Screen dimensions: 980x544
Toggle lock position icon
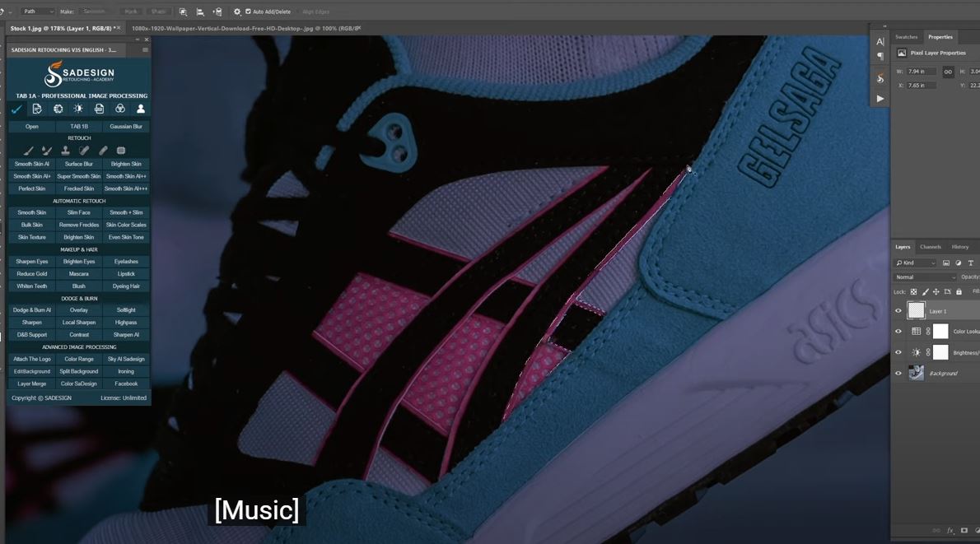(936, 291)
